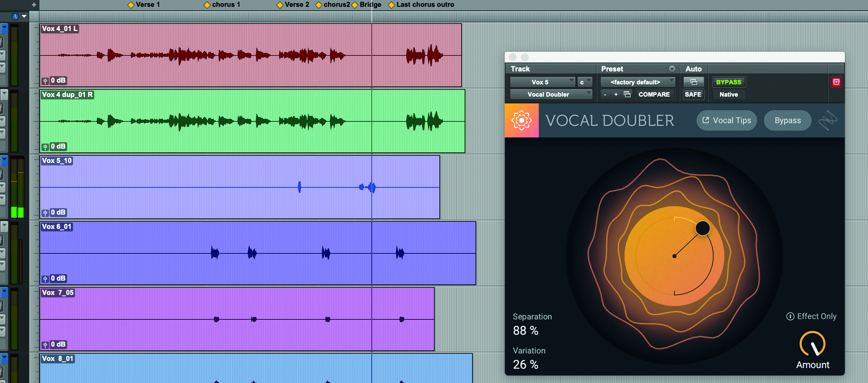Click the clip gain fader icon on Vox 4 dup_01 R
The height and width of the screenshot is (383, 868).
(x=45, y=147)
